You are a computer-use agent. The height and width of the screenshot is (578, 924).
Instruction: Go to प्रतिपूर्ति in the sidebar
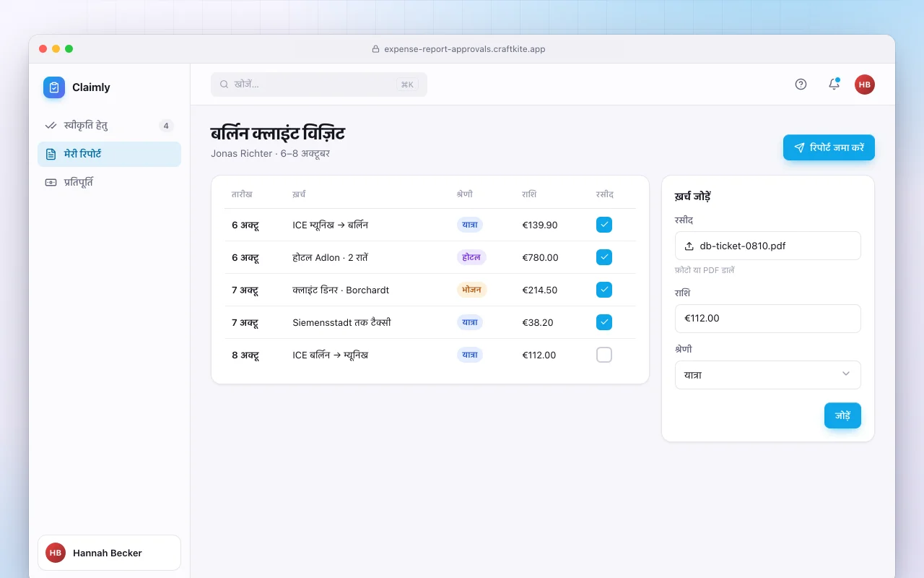point(109,183)
